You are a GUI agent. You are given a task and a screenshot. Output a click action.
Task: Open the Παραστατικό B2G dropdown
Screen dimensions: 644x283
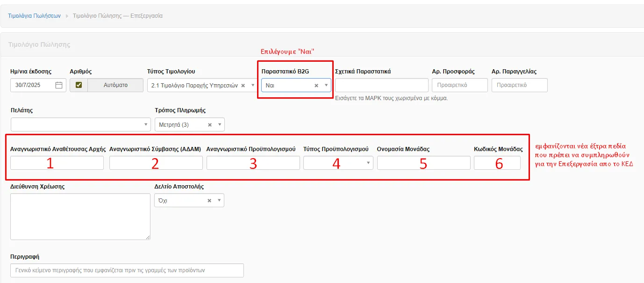(326, 86)
